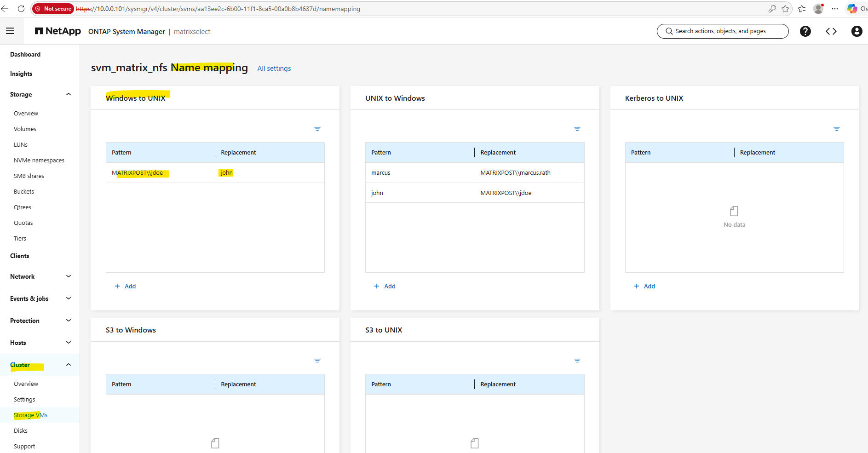Filter the Kerberos to UNIX table
868x453 pixels.
point(837,129)
